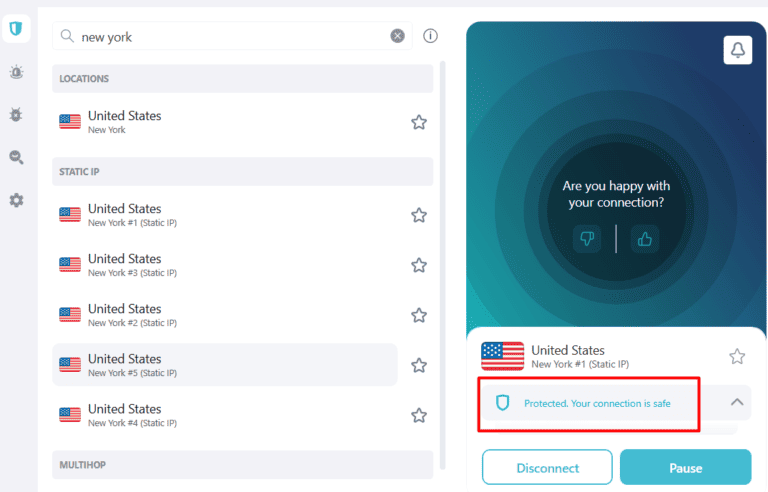Click the info icon beside search box
The height and width of the screenshot is (492, 768).
point(430,36)
